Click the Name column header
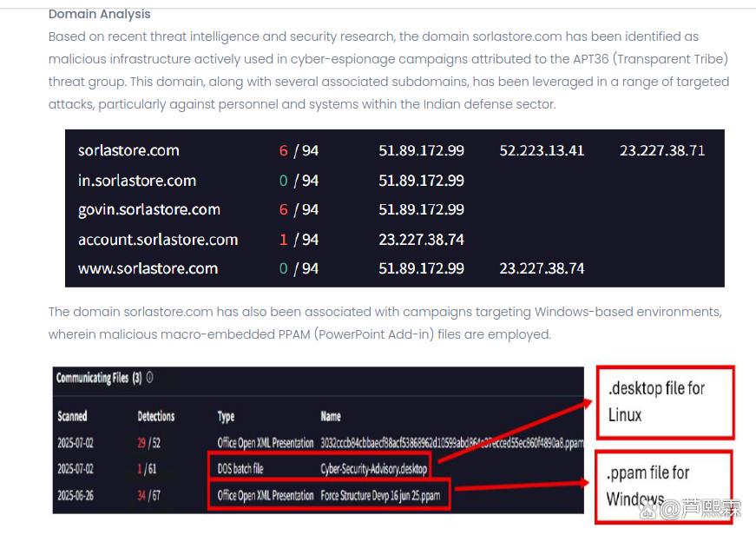 coord(331,416)
